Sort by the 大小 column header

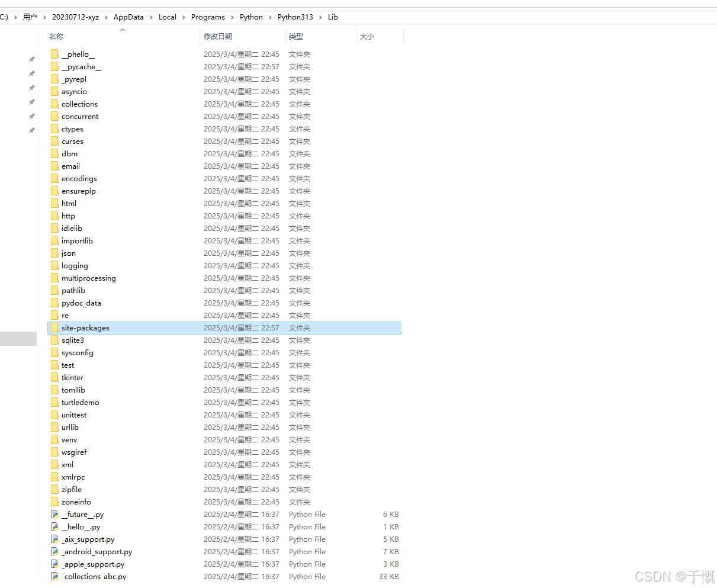pyautogui.click(x=367, y=37)
